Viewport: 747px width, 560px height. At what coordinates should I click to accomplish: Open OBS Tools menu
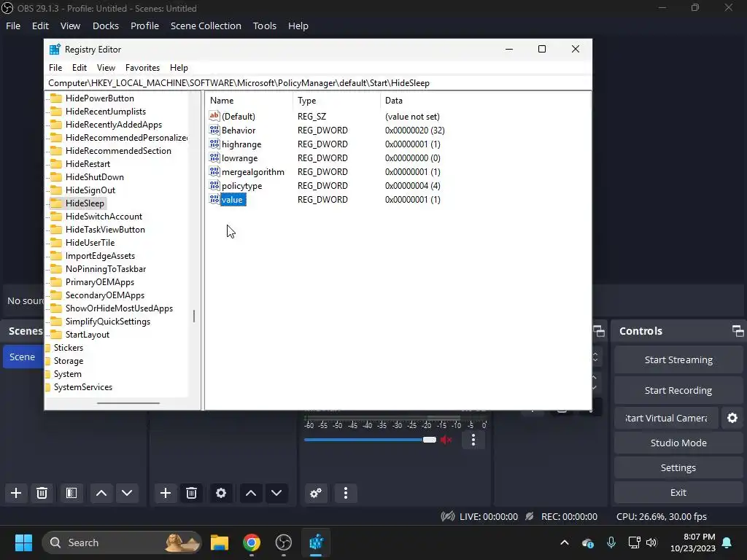(x=264, y=26)
